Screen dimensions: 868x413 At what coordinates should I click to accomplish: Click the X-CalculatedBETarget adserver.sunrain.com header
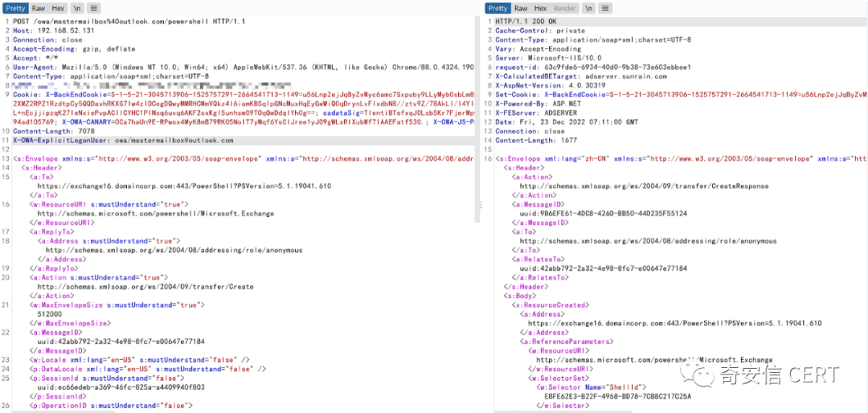click(581, 76)
